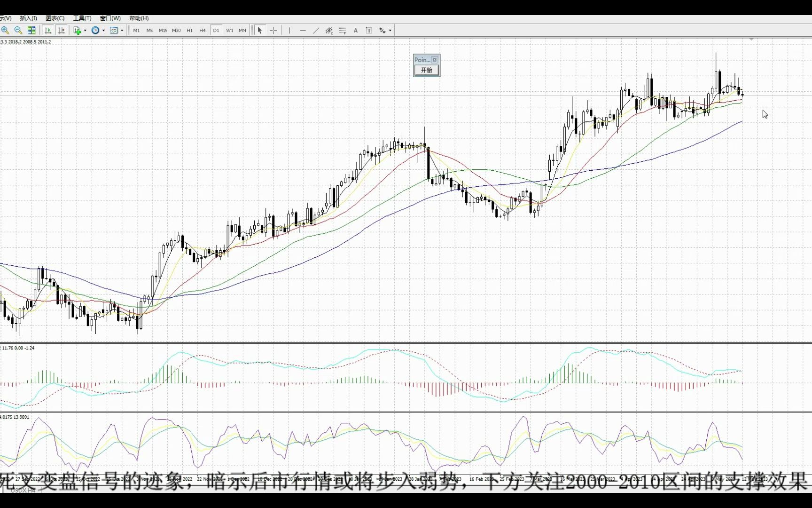Click the 开始 button
The width and height of the screenshot is (812, 508).
[x=427, y=70]
